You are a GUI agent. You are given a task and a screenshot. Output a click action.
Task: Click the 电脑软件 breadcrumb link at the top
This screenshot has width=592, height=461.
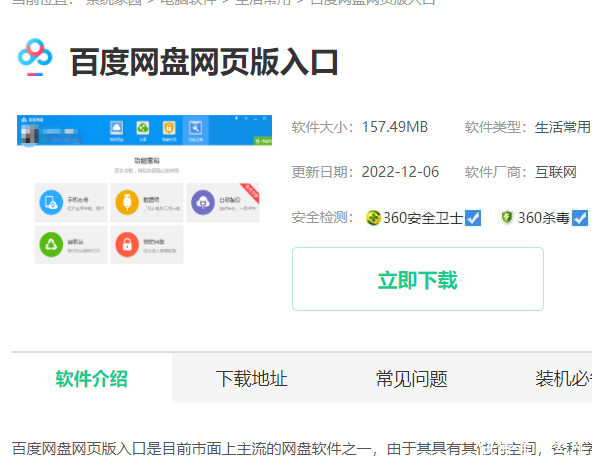click(x=189, y=2)
